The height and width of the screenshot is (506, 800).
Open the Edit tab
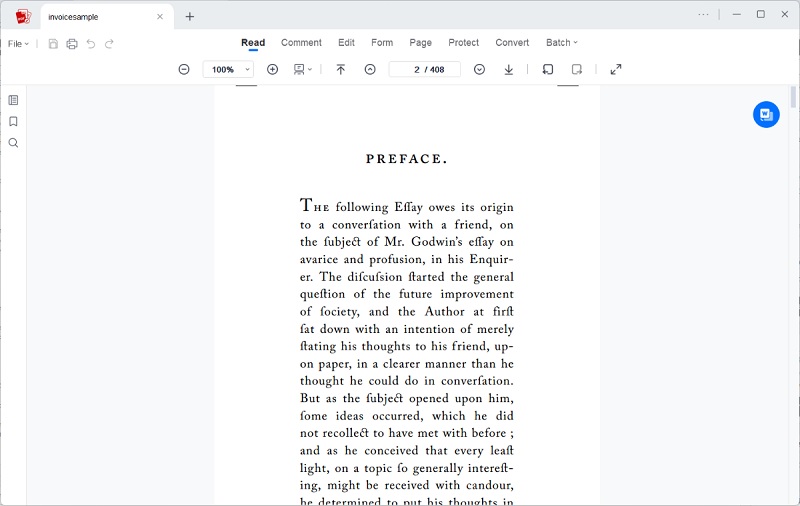pyautogui.click(x=346, y=43)
